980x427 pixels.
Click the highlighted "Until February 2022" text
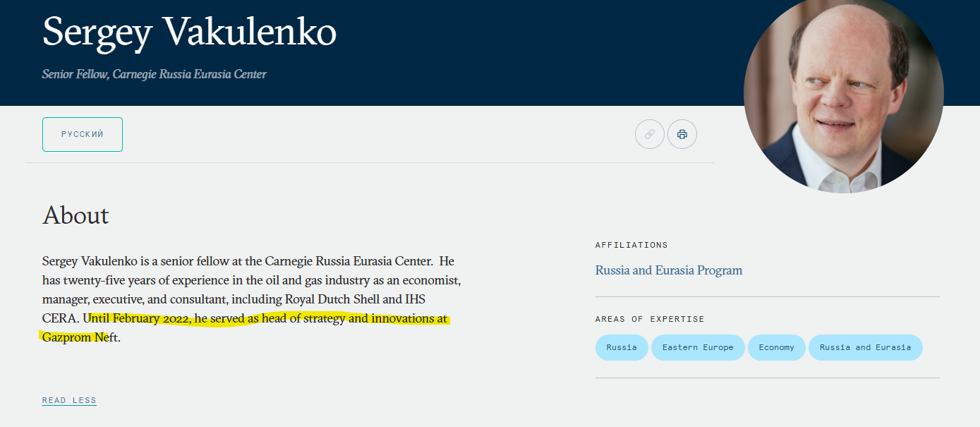138,318
